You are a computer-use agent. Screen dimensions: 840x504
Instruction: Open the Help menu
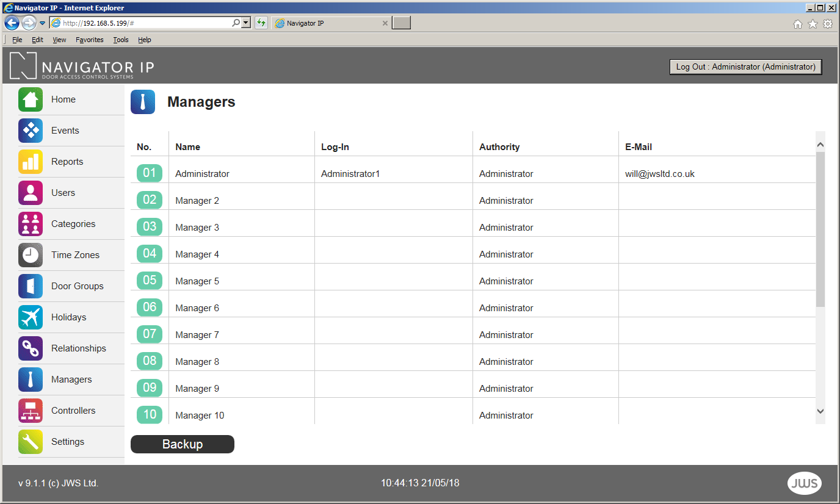point(145,40)
